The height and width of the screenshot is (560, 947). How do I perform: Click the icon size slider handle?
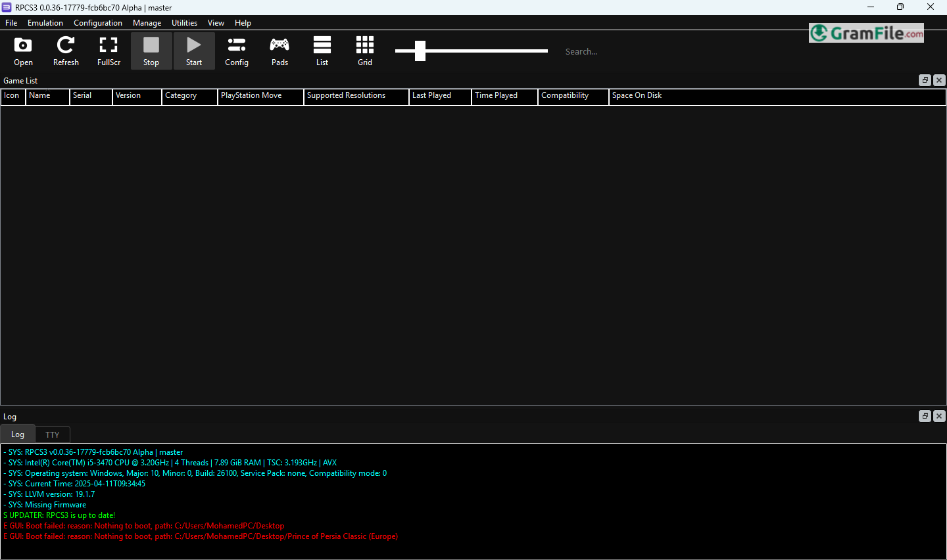click(x=420, y=51)
